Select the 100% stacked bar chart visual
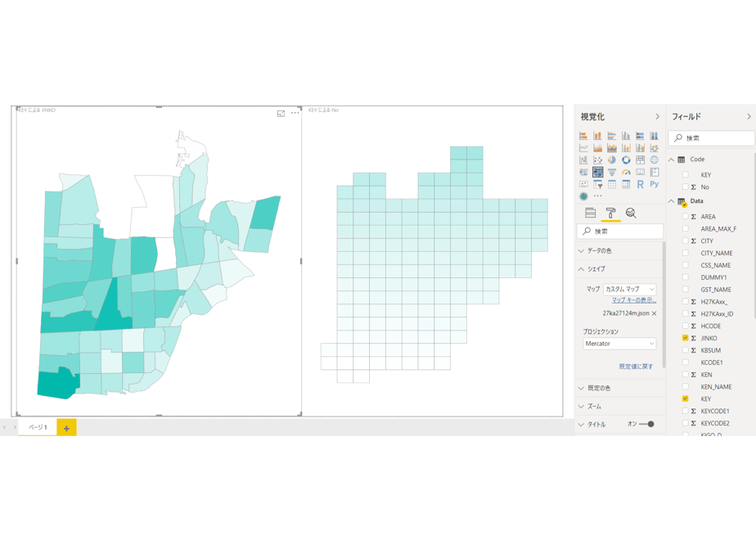The image size is (756, 540). point(641,136)
